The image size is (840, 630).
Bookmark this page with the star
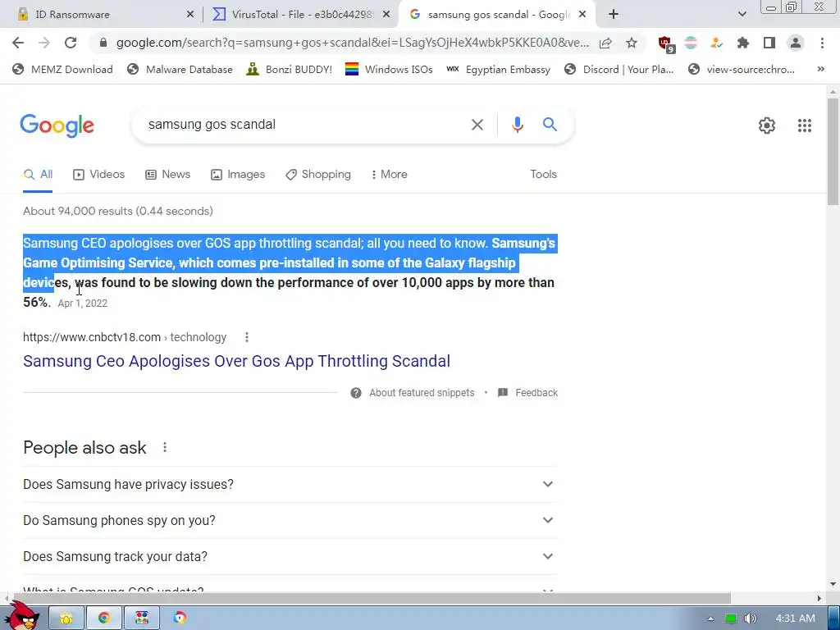click(632, 43)
